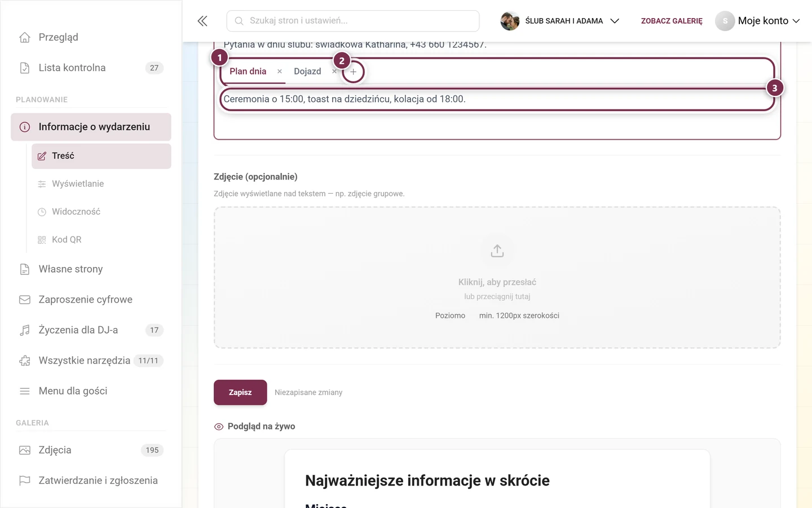The image size is (812, 508).
Task: Open Zaproszenie cyfrowe in sidebar
Action: 91,300
